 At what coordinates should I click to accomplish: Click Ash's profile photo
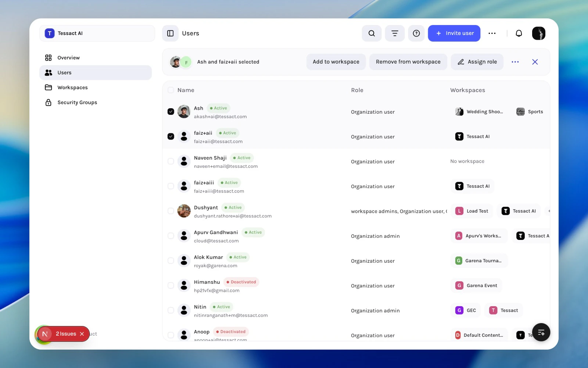184,112
